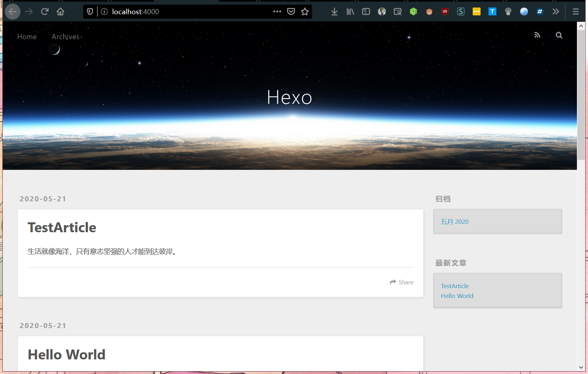The height and width of the screenshot is (374, 588).
Task: Bookmark this page with the star icon
Action: (305, 11)
